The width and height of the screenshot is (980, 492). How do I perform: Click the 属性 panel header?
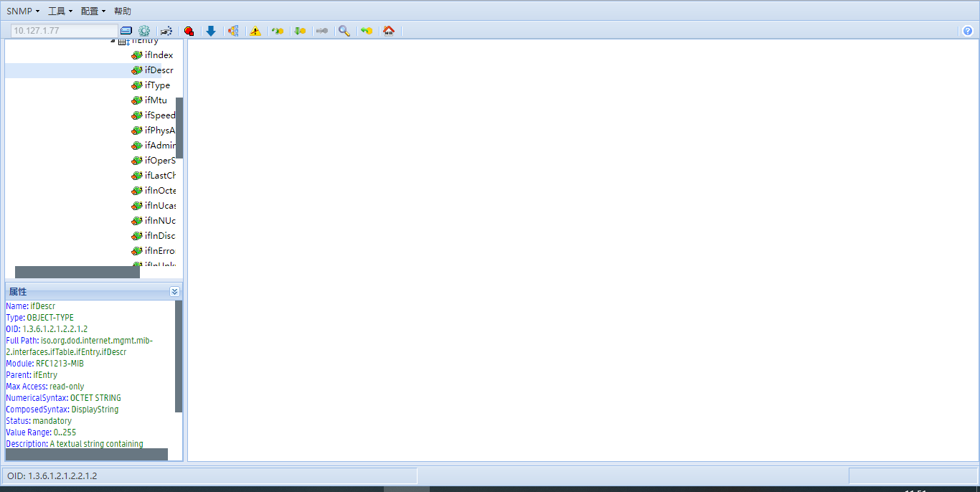tap(94, 292)
